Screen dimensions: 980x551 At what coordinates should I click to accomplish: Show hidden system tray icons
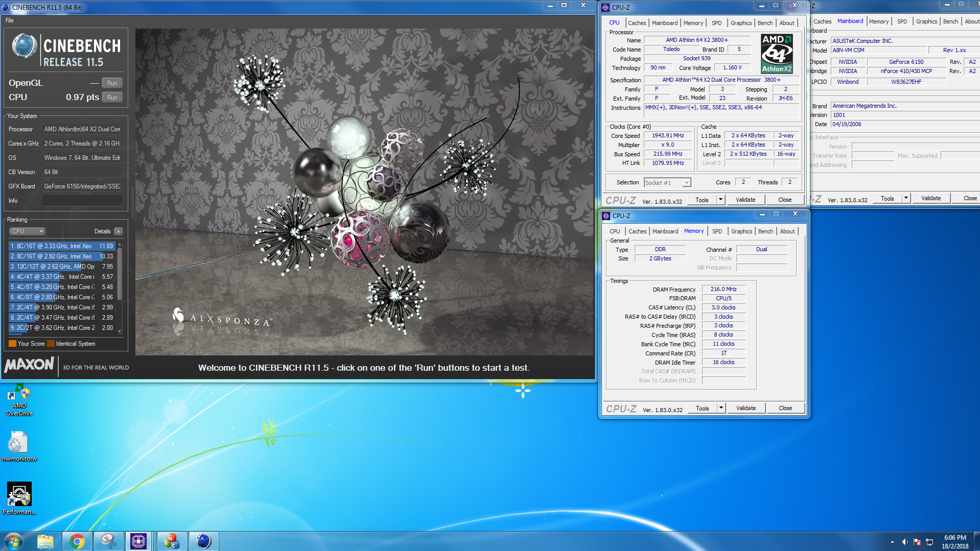[x=892, y=542]
